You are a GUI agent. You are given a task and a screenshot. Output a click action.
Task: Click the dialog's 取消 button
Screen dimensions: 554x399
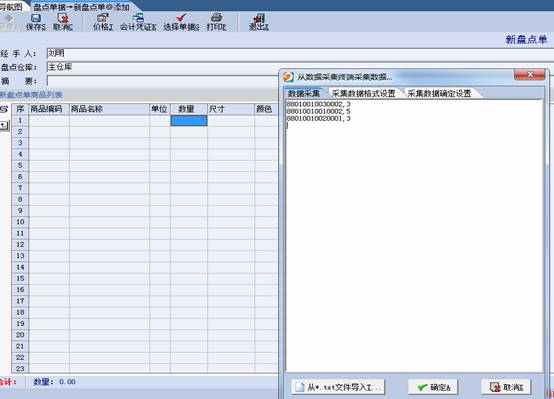506,387
